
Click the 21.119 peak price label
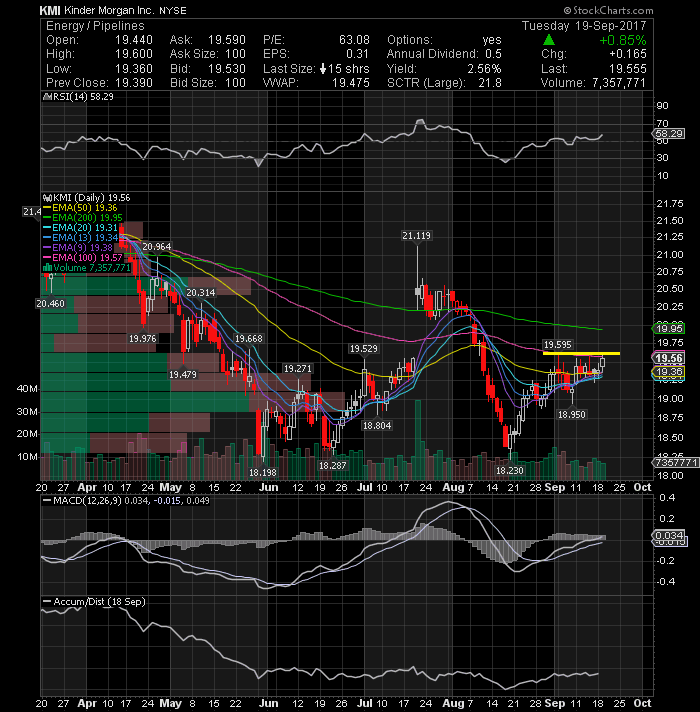(x=416, y=236)
